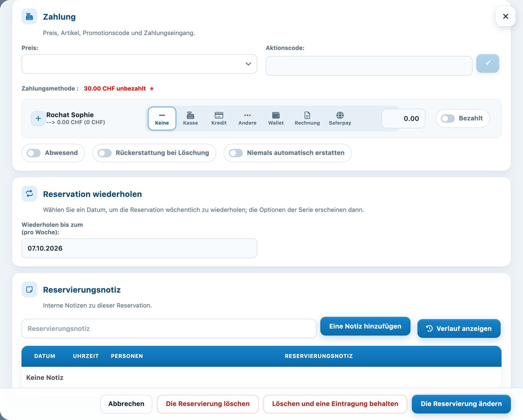Focus the Reservierungsnotiz text field
This screenshot has width=523, height=420.
[169, 329]
